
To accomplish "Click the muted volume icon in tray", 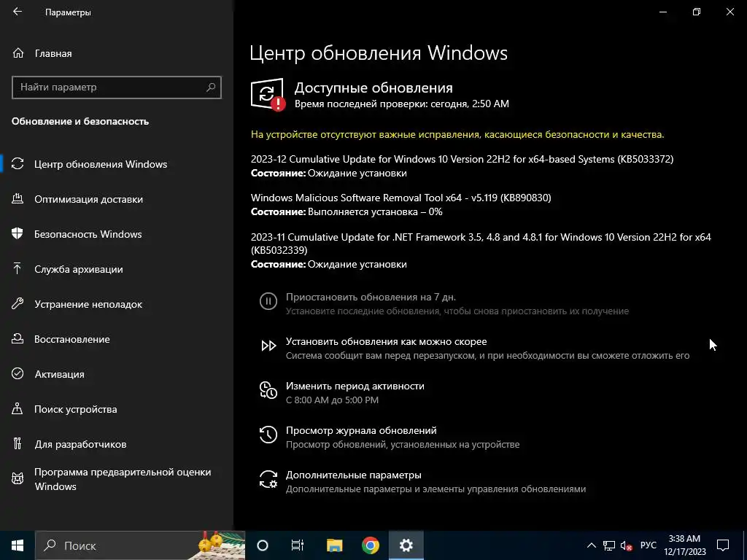I will (626, 545).
